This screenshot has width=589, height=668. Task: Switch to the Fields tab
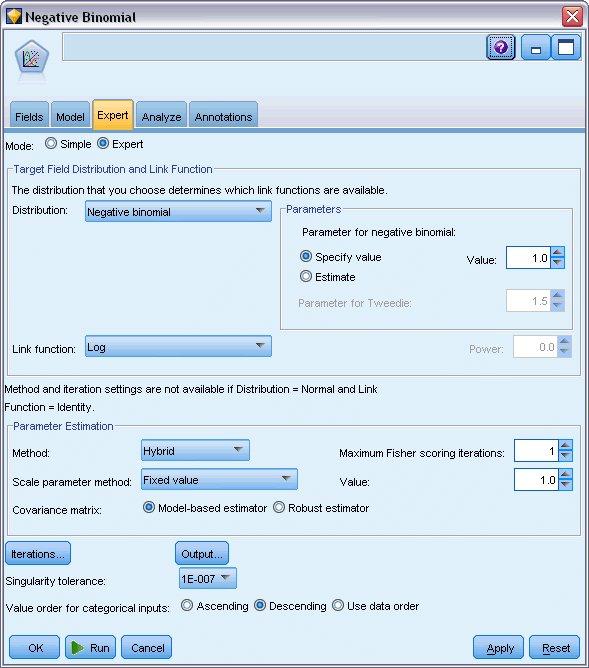pyautogui.click(x=29, y=116)
